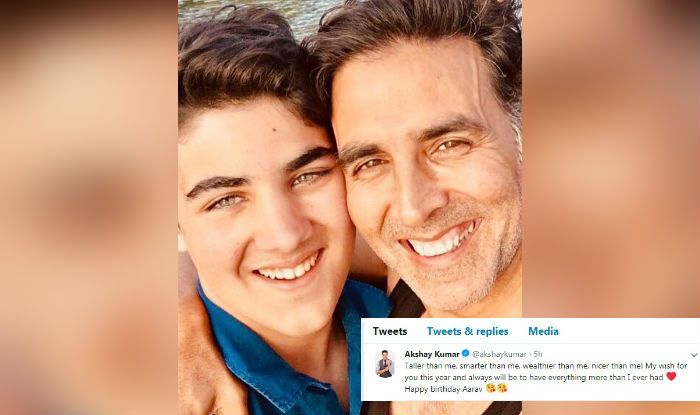Click the second kissing face emoji
Image resolution: width=700 pixels, height=415 pixels.
pyautogui.click(x=502, y=389)
